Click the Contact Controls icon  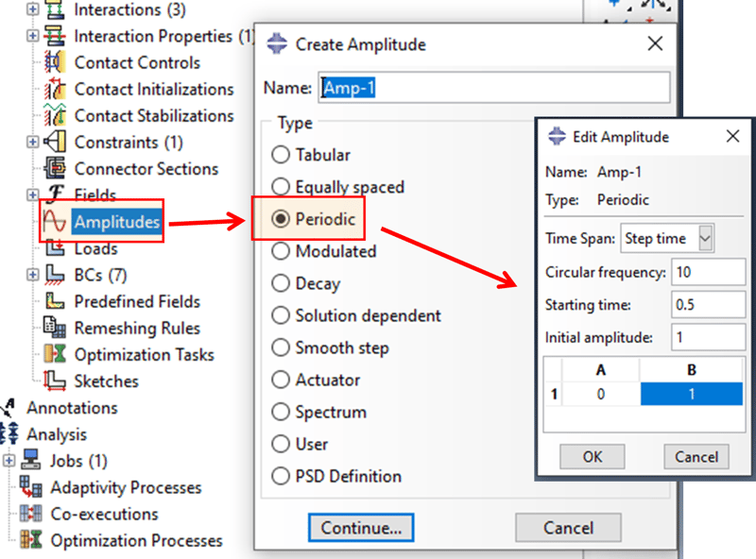[55, 62]
